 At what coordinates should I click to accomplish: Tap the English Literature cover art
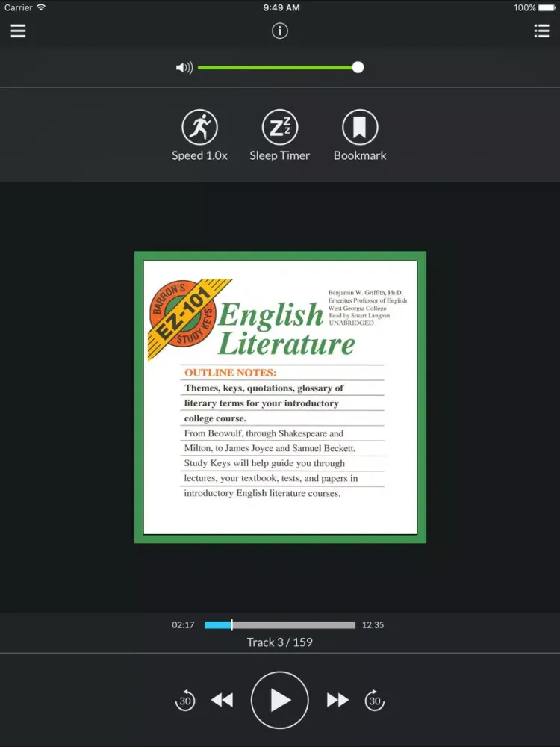(x=280, y=397)
